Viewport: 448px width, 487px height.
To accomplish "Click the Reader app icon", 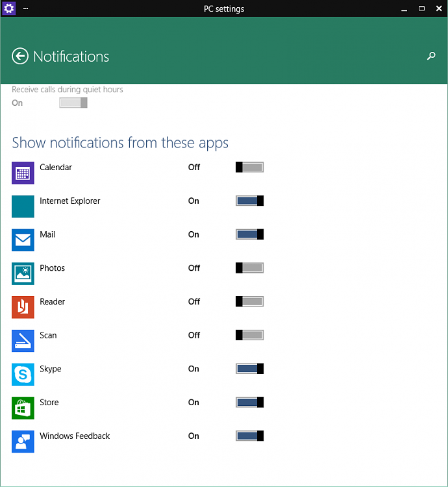I will 23,307.
